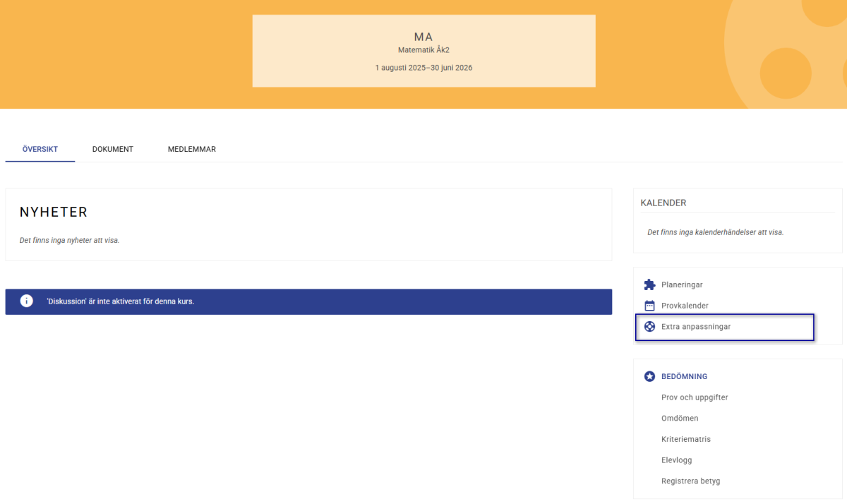Open the Planeringar link
The width and height of the screenshot is (847, 504).
click(682, 284)
